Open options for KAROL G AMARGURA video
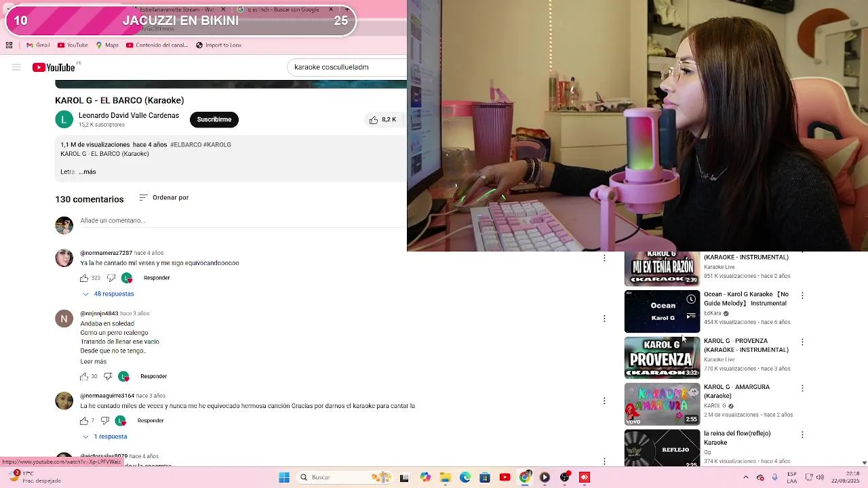 point(802,388)
